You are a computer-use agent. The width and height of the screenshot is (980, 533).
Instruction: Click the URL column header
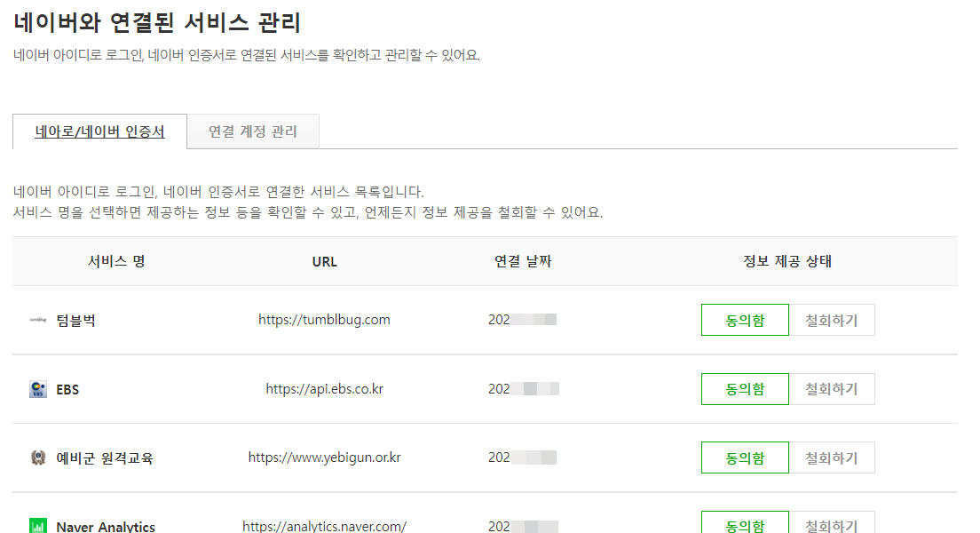324,261
